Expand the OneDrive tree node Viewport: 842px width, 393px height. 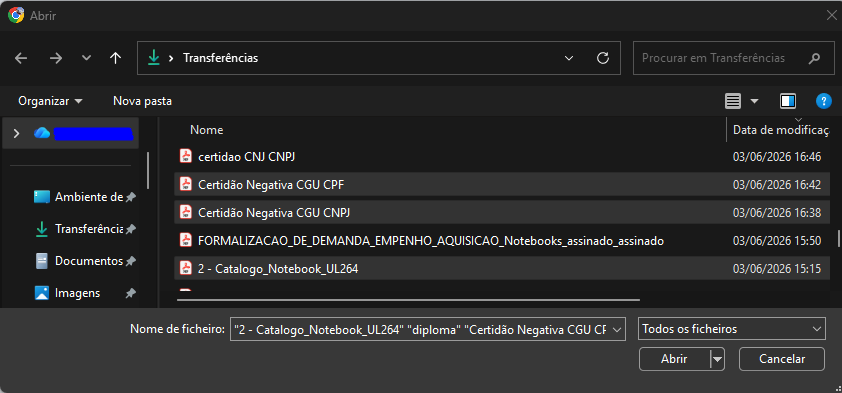16,133
